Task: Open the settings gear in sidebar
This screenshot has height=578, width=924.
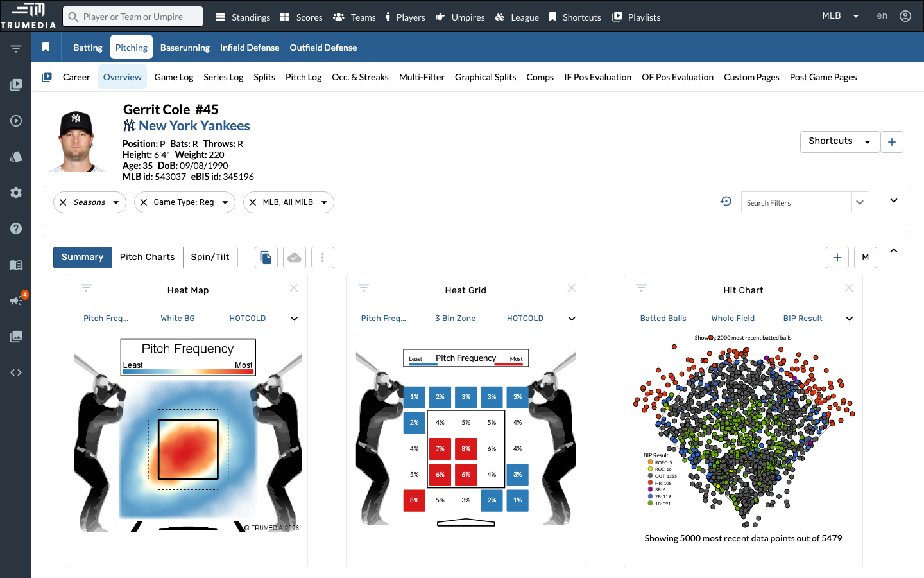Action: coord(16,193)
